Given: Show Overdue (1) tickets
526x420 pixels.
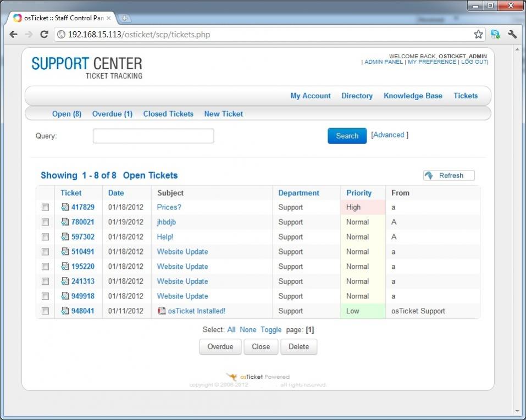Looking at the screenshot, I should (x=112, y=114).
